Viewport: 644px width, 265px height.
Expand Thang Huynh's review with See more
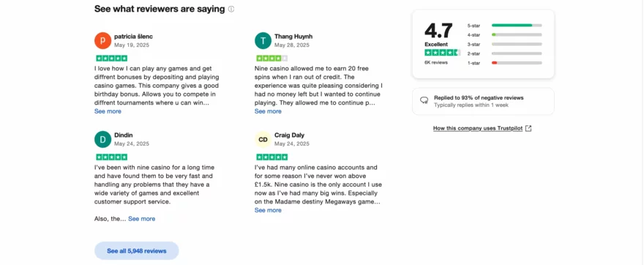[x=268, y=111]
